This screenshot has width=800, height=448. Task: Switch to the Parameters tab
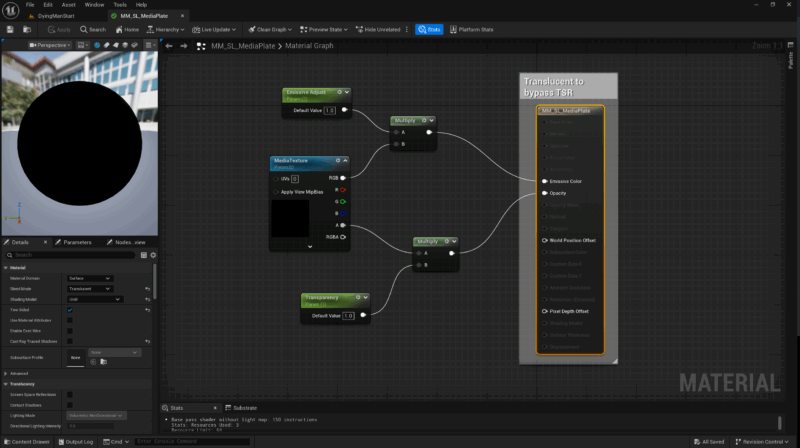coord(74,242)
